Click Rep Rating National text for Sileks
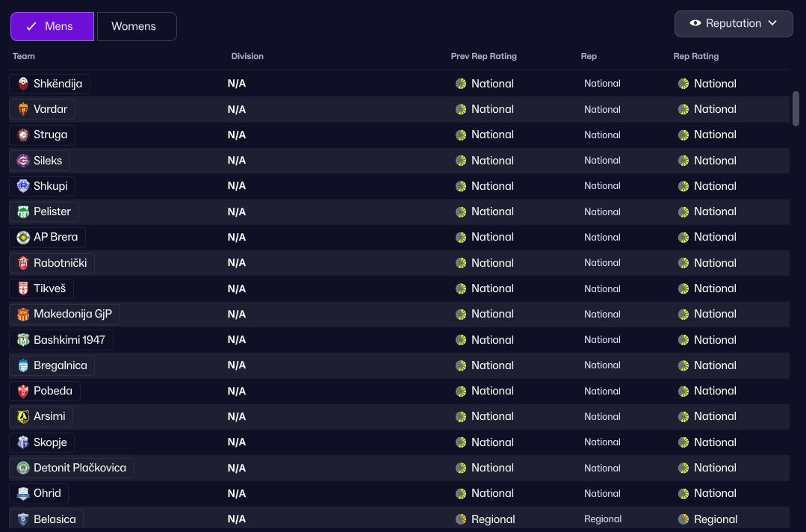 click(x=715, y=161)
